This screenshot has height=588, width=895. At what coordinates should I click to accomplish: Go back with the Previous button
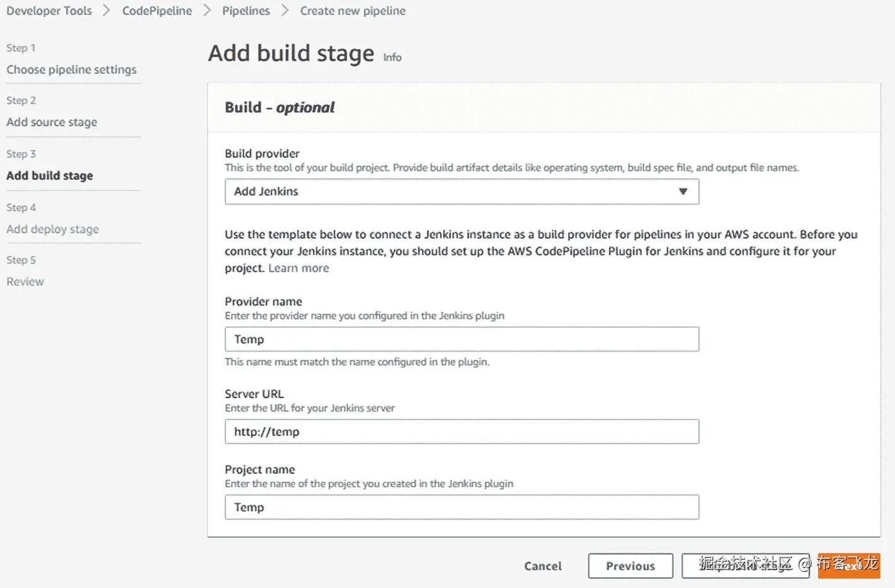click(630, 566)
